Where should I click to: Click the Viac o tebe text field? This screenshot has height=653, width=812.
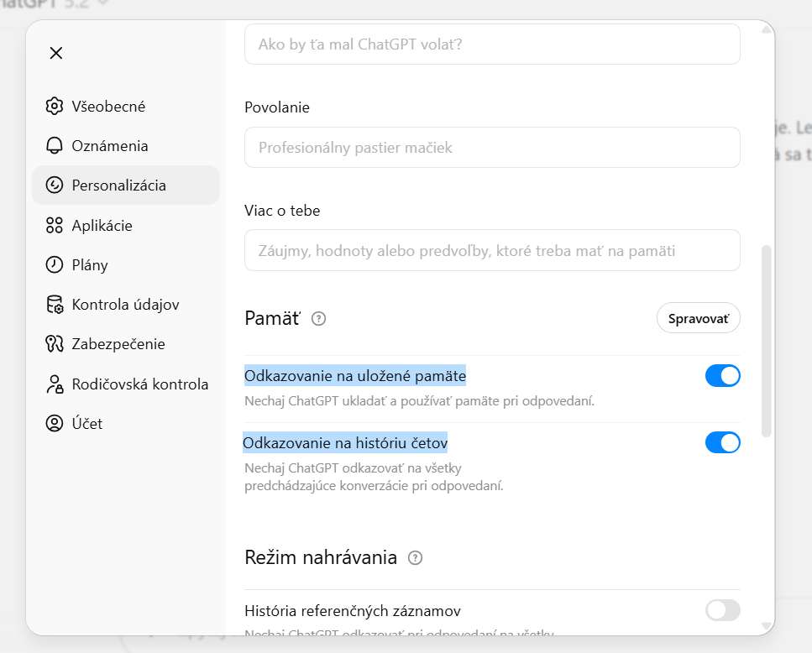coord(492,250)
